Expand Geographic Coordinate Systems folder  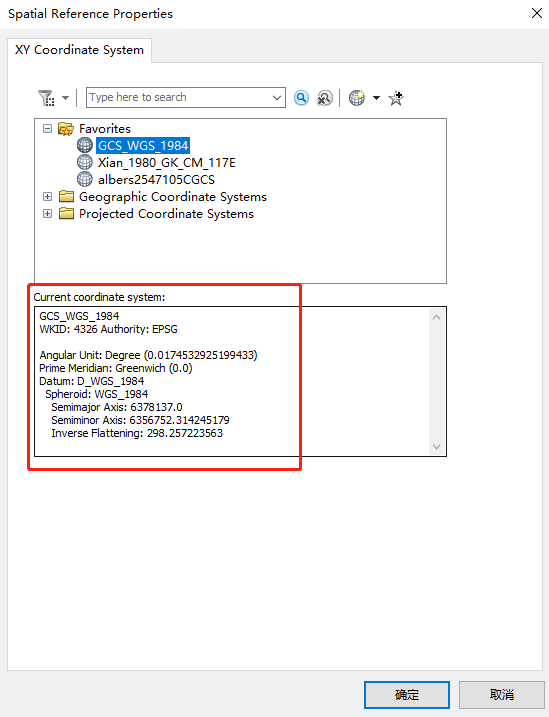tap(48, 197)
